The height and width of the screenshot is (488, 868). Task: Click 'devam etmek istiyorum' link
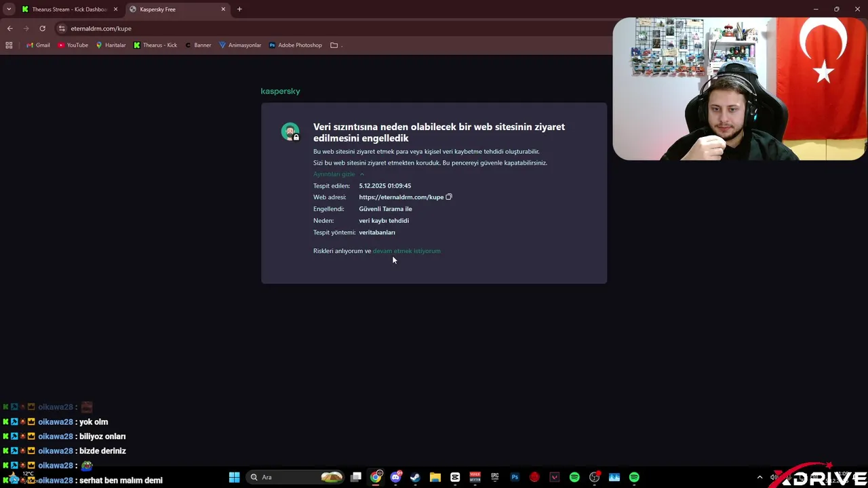[407, 251]
